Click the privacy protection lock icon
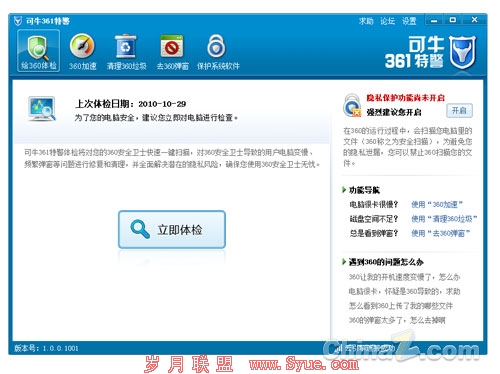The width and height of the screenshot is (500, 374). point(353,105)
